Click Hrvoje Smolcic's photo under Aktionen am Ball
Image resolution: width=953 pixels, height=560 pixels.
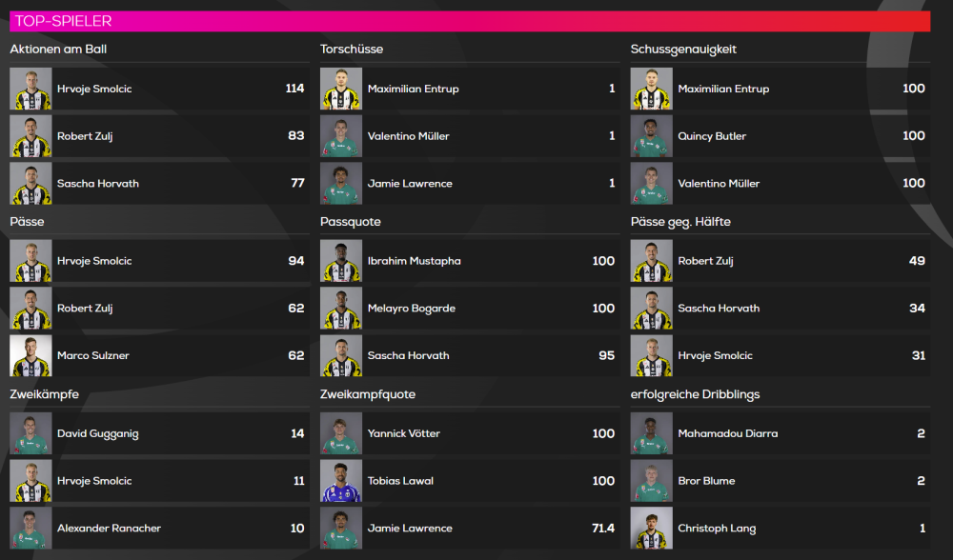coord(30,89)
